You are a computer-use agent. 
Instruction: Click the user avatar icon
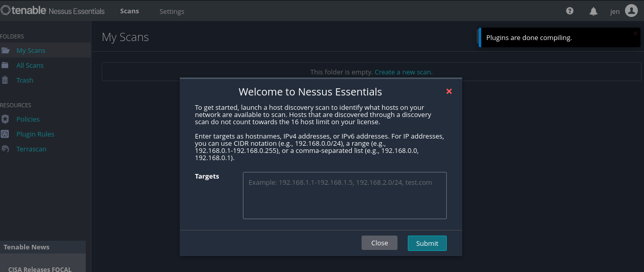click(x=631, y=11)
